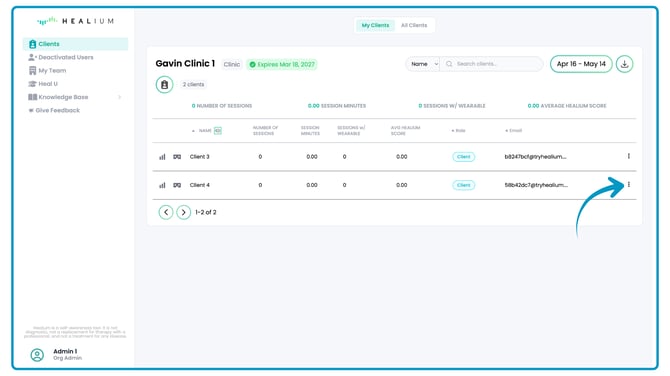
Task: Expand Knowledge Base submenu arrow
Action: click(x=120, y=97)
